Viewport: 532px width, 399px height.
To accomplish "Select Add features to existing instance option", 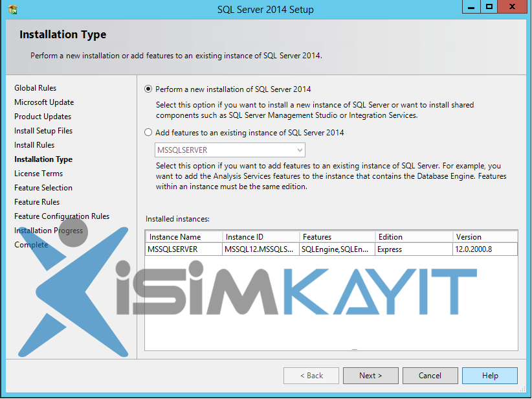I will coord(149,133).
